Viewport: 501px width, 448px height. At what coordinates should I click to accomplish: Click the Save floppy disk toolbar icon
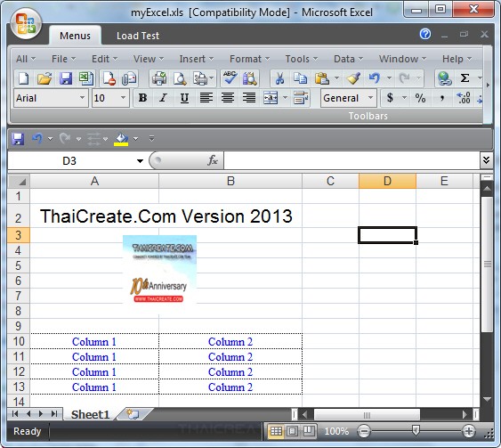pos(66,78)
